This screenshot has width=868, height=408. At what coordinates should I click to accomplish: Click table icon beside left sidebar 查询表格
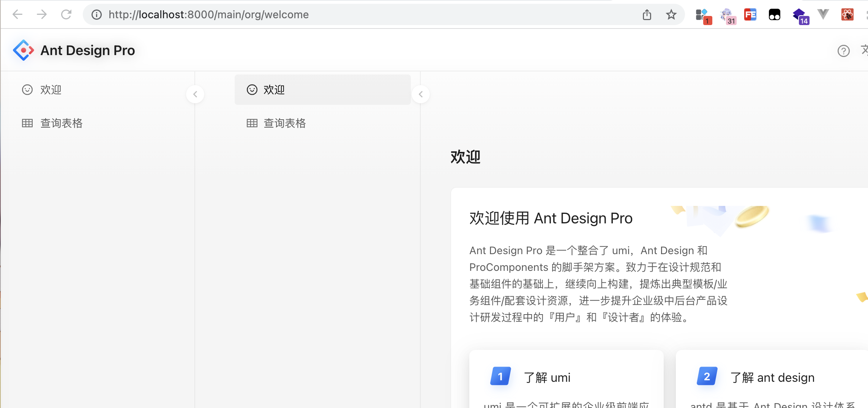point(27,123)
